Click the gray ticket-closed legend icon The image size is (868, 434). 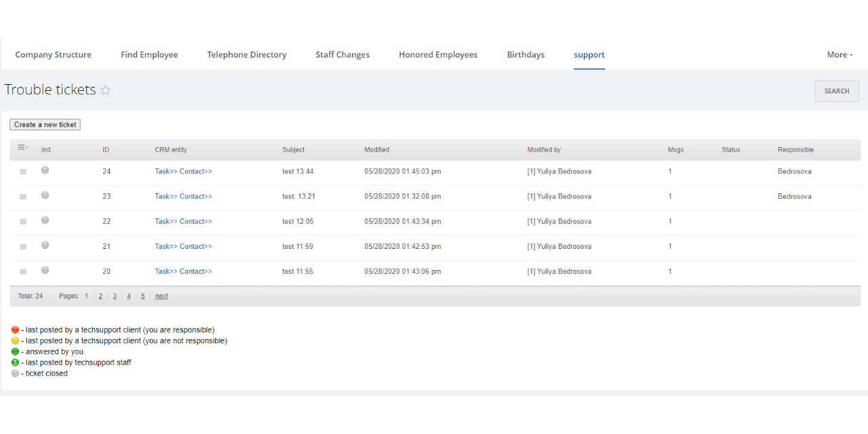click(15, 373)
